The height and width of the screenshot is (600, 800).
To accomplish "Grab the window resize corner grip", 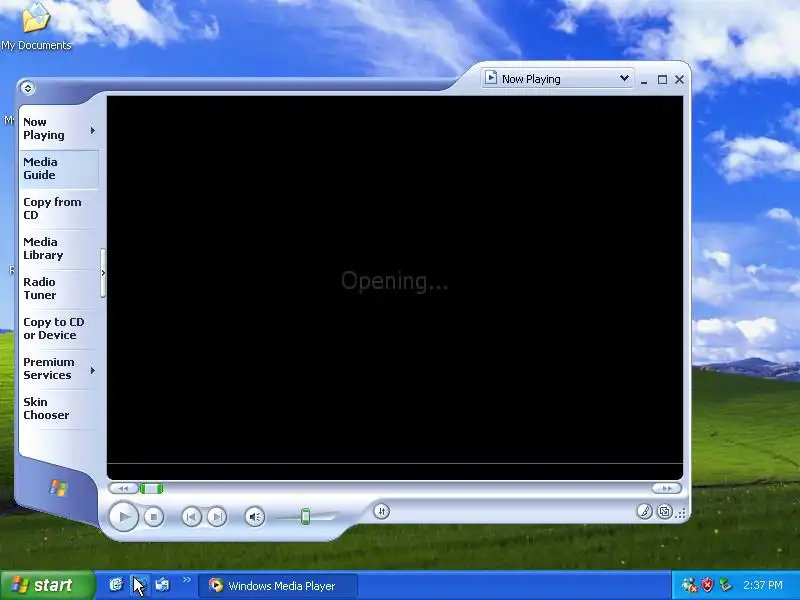I will [681, 514].
